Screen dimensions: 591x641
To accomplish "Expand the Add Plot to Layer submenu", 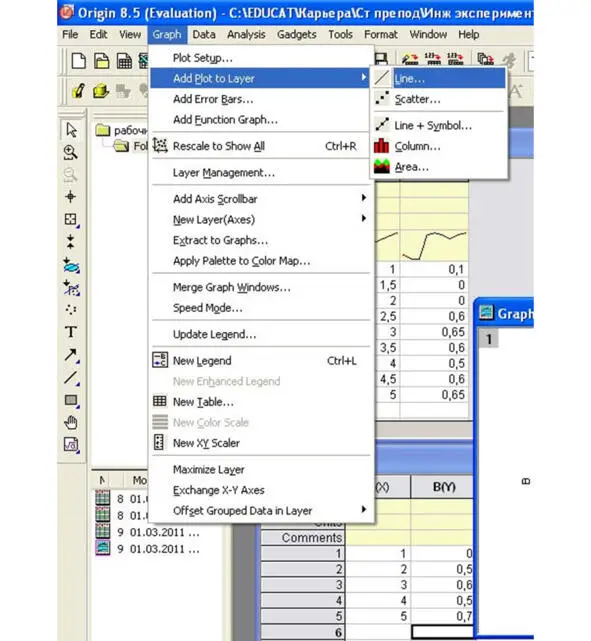I will point(260,78).
